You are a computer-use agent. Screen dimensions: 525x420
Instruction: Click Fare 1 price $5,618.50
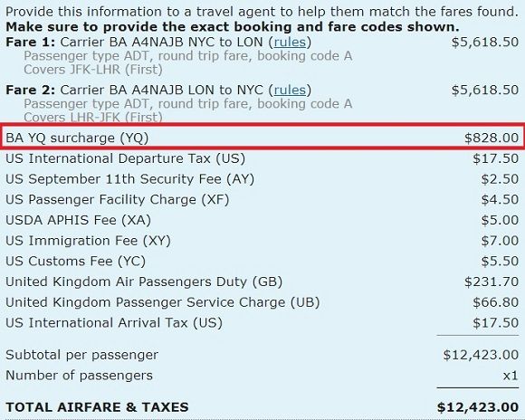coord(485,43)
